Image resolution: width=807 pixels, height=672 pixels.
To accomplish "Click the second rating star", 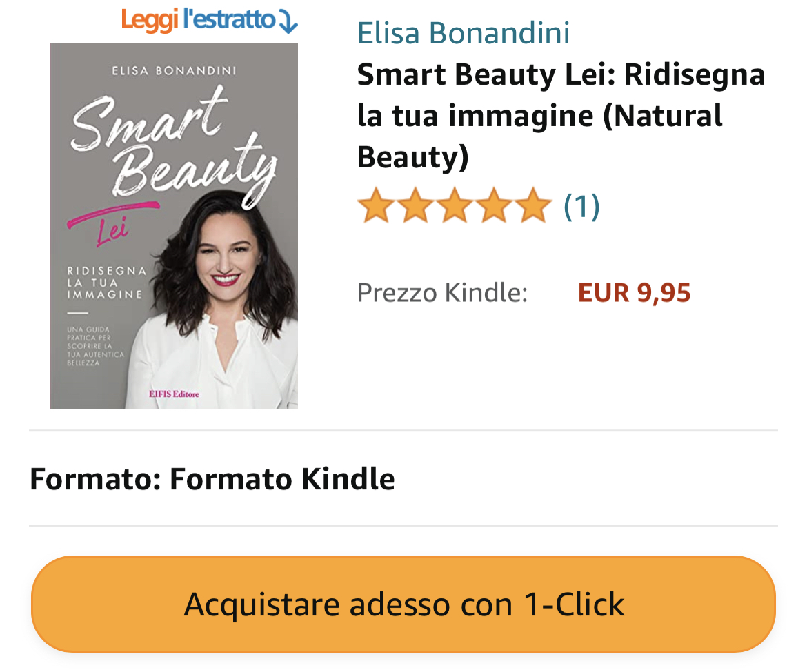I will point(415,205).
